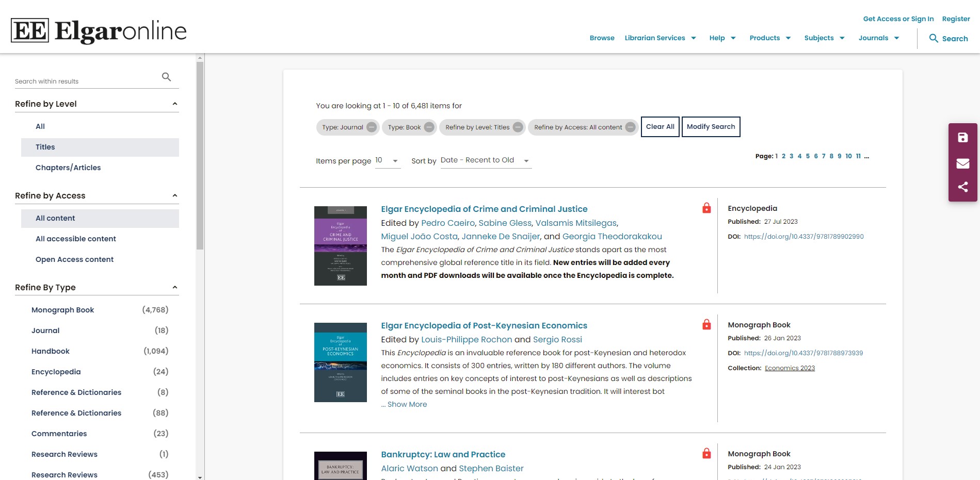This screenshot has height=480, width=980.
Task: Open Bankruptcy: Law and Practice cover thumbnail
Action: (341, 466)
